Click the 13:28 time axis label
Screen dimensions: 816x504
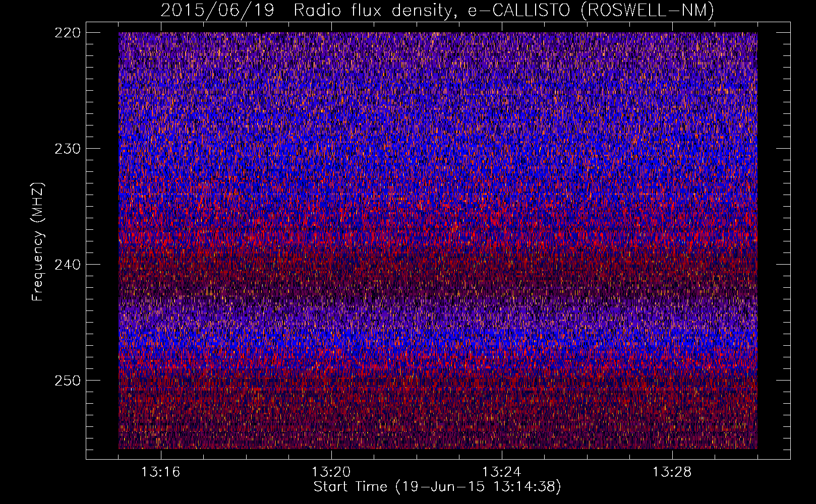(672, 472)
